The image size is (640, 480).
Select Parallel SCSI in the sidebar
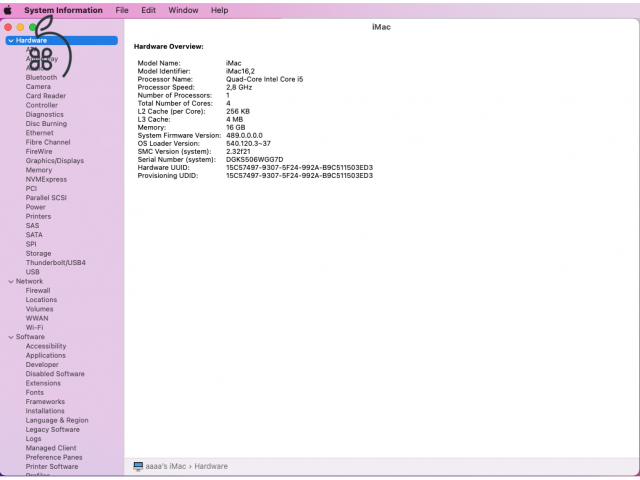tap(46, 198)
